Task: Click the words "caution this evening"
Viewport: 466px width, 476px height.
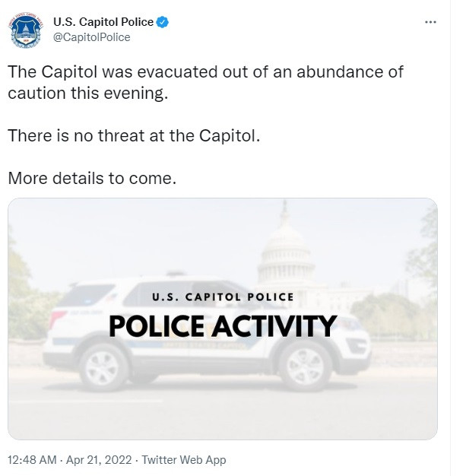Action: click(87, 94)
